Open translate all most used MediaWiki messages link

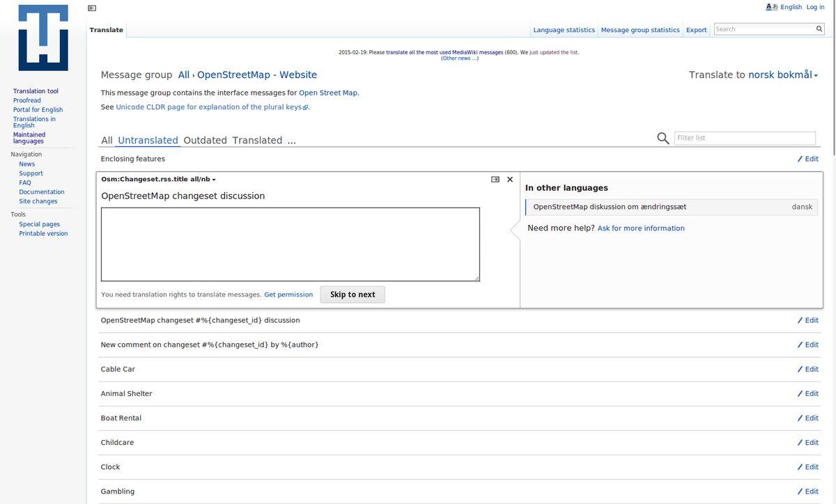444,52
